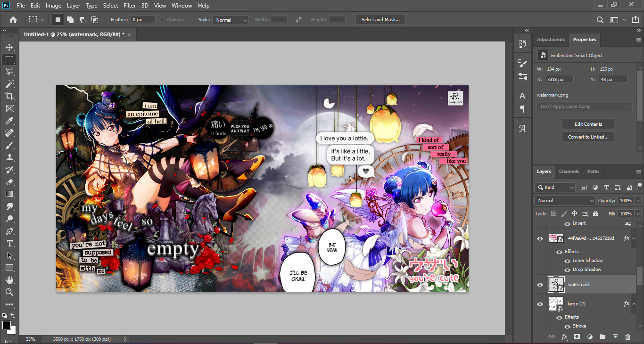Open the Opacity slider dropdown arrow
Viewport: 644px width, 344px height.
coord(638,201)
